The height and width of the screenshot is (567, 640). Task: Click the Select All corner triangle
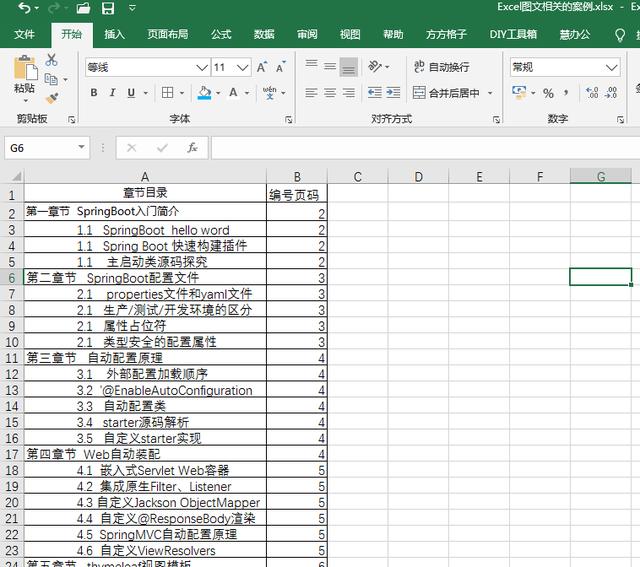coord(16,176)
